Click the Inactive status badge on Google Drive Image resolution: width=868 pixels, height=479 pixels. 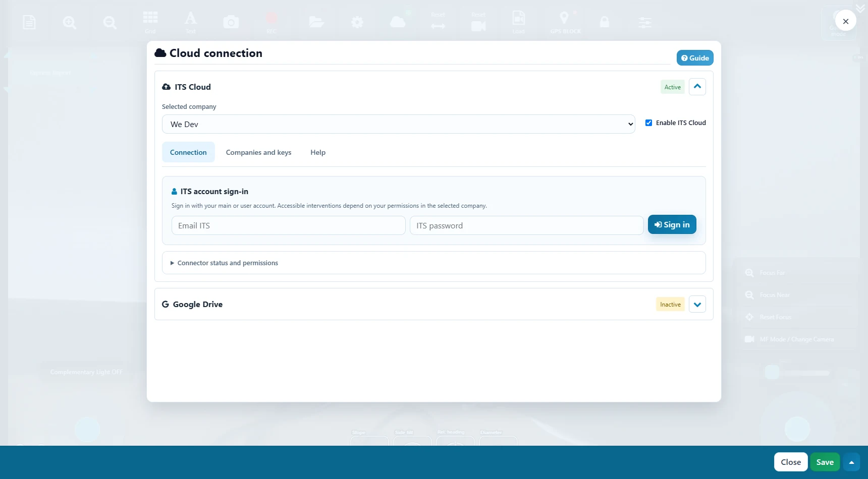point(670,305)
